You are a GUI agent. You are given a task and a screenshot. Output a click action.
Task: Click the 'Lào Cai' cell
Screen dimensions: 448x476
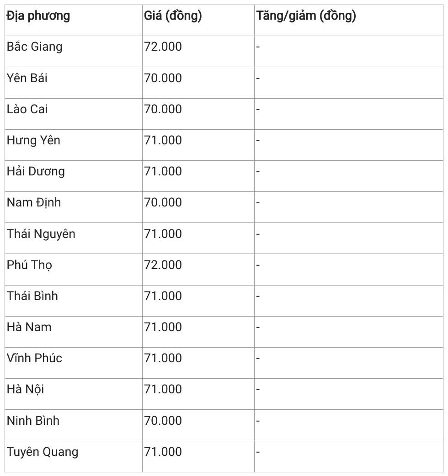pos(27,109)
